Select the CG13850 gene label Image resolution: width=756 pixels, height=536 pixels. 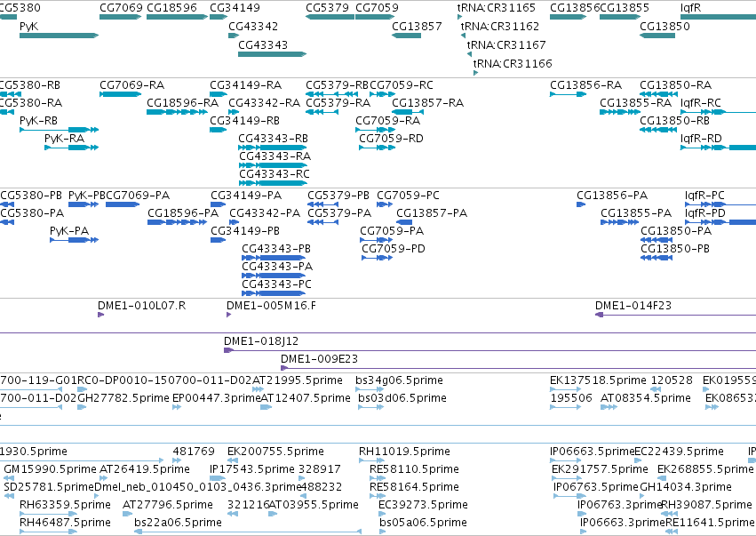pos(664,26)
